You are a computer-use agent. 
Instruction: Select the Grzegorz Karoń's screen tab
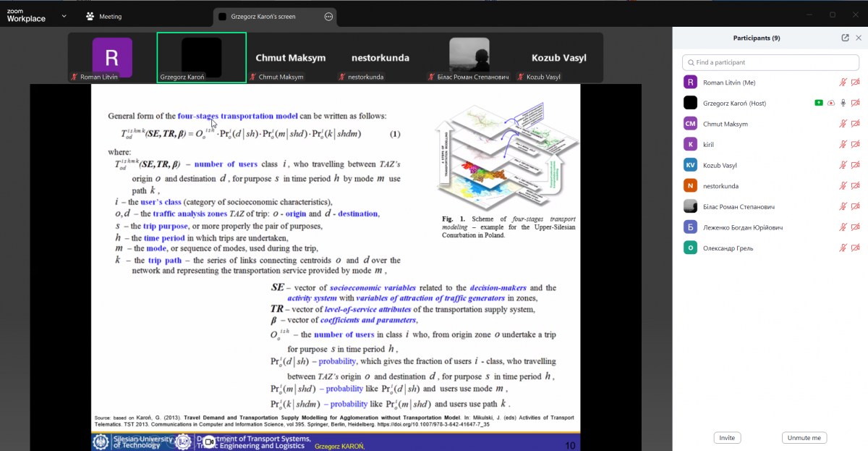263,17
